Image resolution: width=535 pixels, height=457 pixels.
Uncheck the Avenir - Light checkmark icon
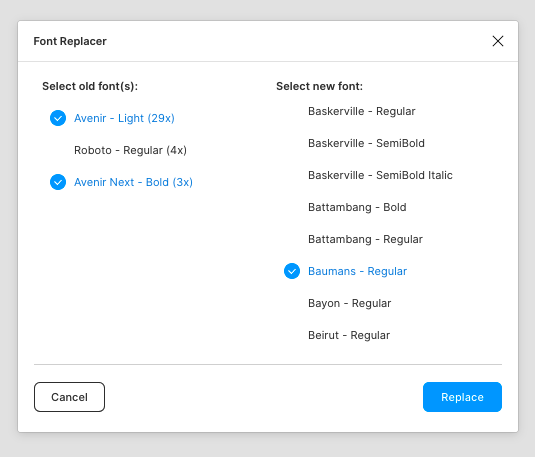(58, 118)
